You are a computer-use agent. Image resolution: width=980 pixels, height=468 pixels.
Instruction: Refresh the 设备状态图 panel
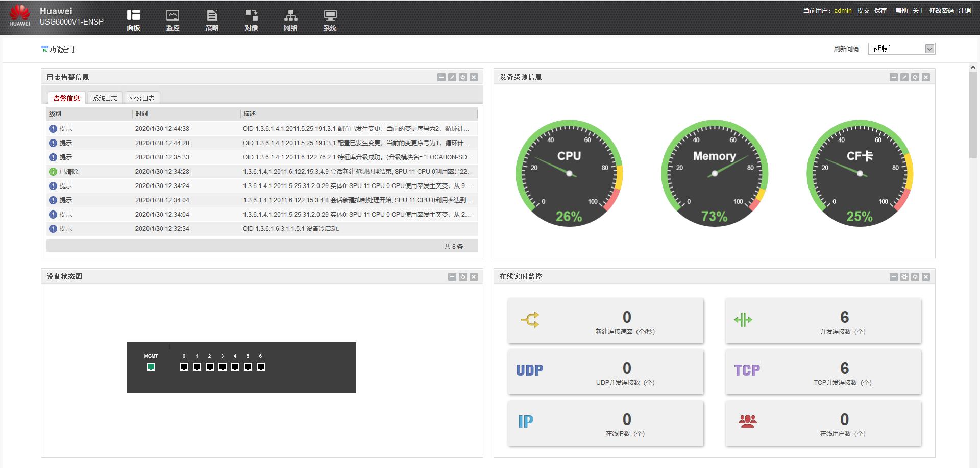coord(463,277)
